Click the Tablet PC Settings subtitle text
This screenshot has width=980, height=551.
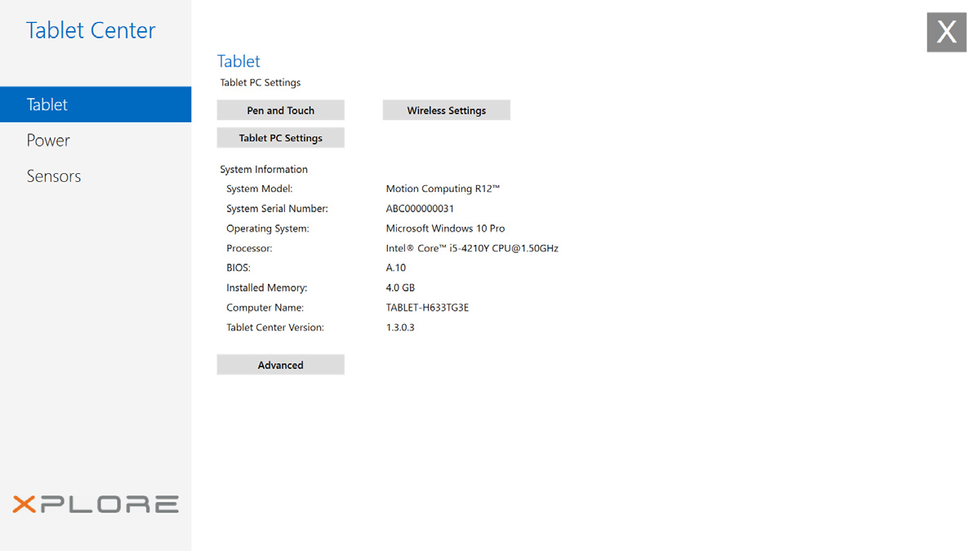point(261,82)
